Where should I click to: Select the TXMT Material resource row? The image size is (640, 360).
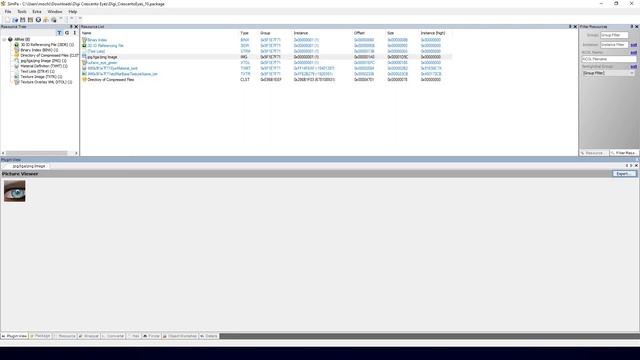267,68
